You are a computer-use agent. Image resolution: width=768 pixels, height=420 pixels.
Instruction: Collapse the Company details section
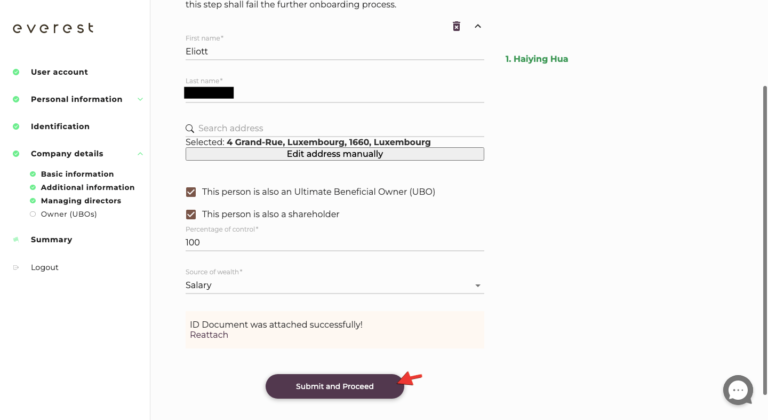coord(140,154)
